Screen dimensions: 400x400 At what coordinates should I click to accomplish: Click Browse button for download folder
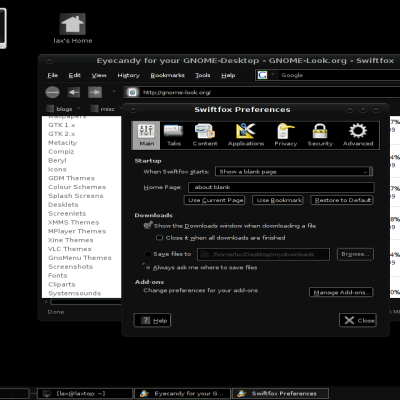point(355,254)
